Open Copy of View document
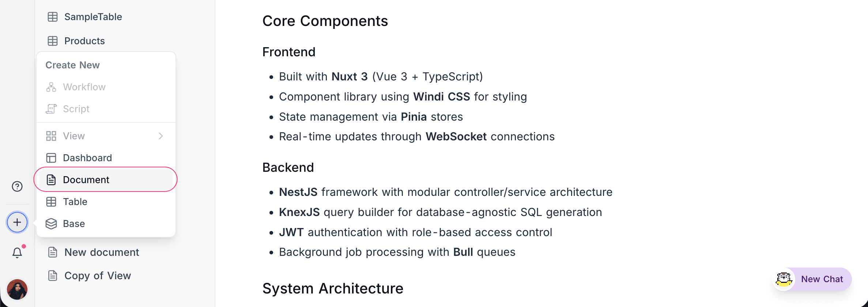This screenshot has width=868, height=307. point(98,276)
